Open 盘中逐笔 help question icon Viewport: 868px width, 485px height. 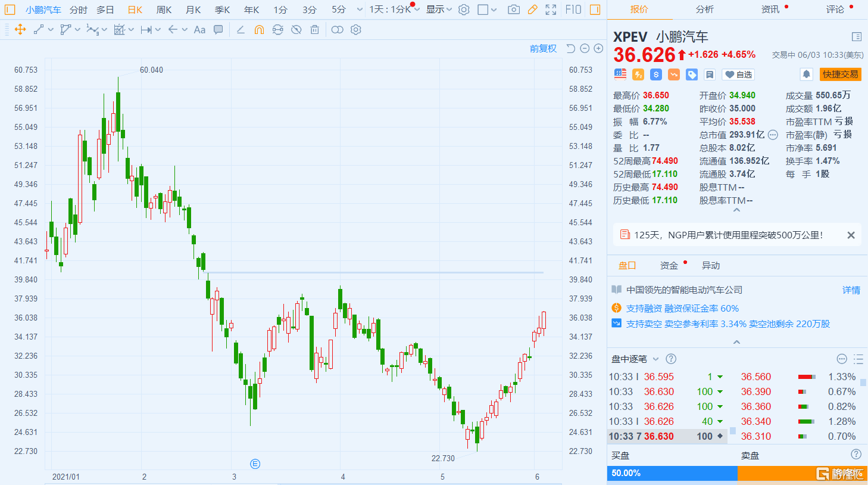[671, 359]
